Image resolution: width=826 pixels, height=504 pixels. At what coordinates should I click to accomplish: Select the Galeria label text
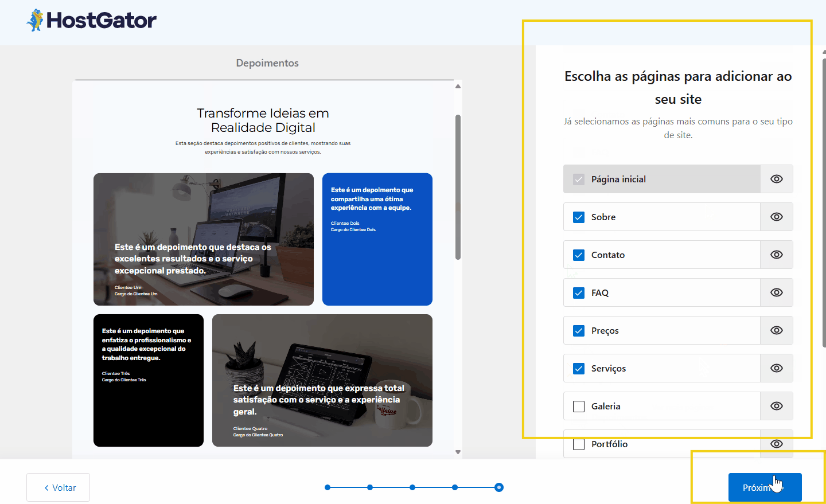(606, 407)
